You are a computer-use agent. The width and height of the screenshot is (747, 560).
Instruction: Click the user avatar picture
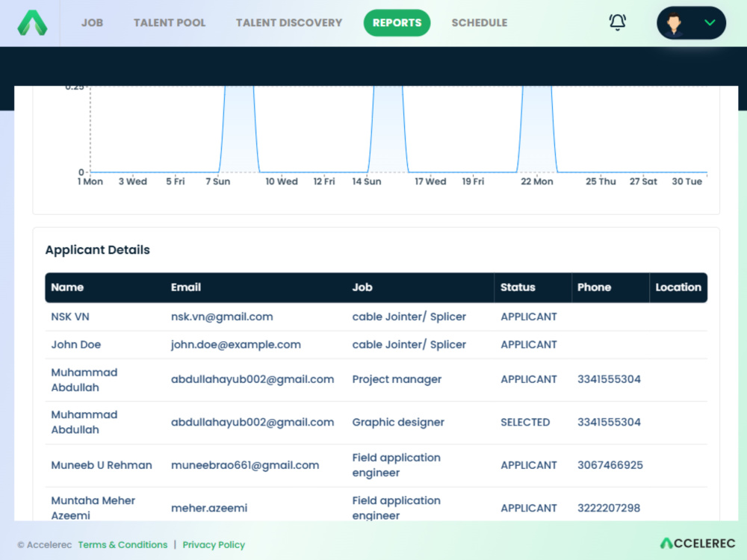click(674, 23)
